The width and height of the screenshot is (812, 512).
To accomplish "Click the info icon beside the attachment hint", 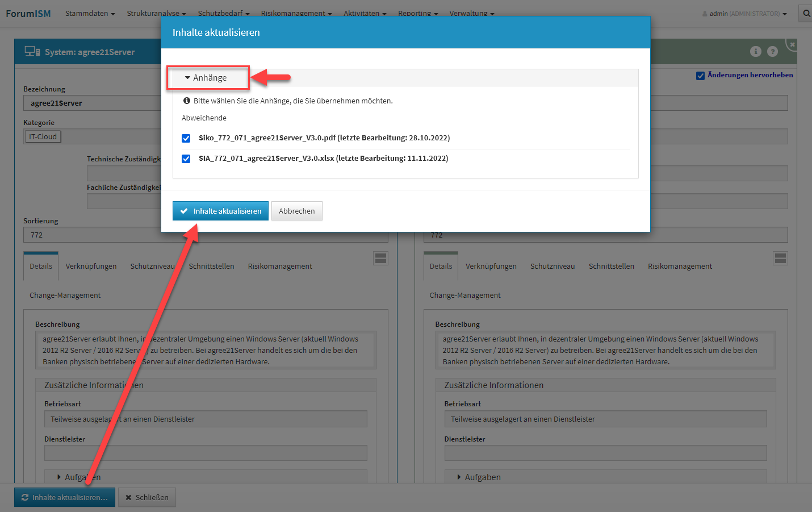I will tap(186, 101).
